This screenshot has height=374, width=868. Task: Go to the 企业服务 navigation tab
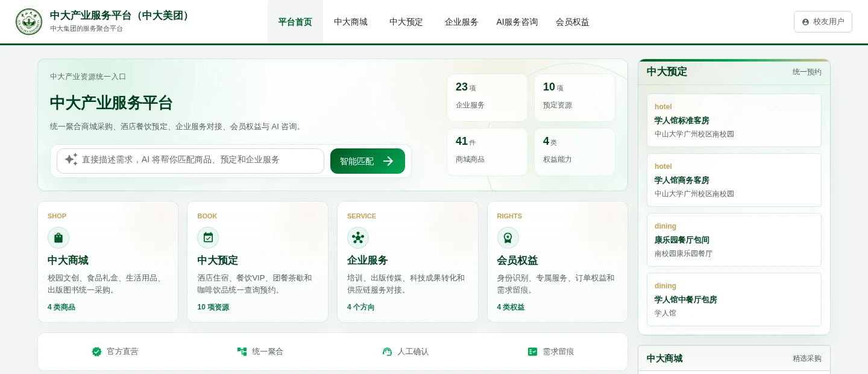(462, 22)
